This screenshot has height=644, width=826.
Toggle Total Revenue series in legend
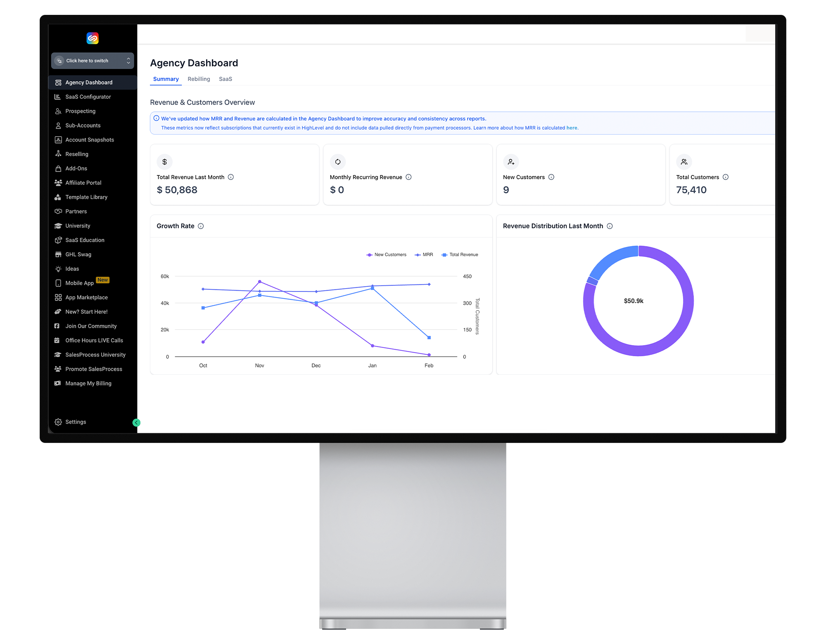pyautogui.click(x=460, y=255)
